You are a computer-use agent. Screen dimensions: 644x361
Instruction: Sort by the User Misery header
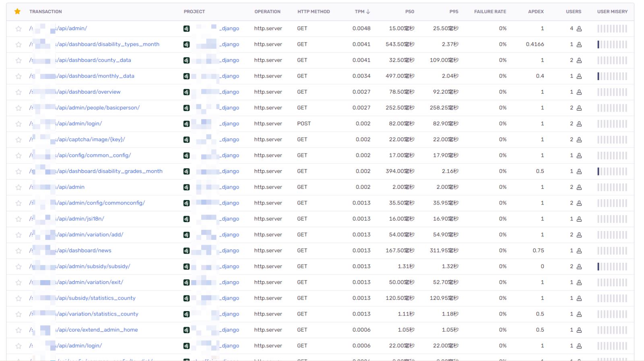(612, 12)
